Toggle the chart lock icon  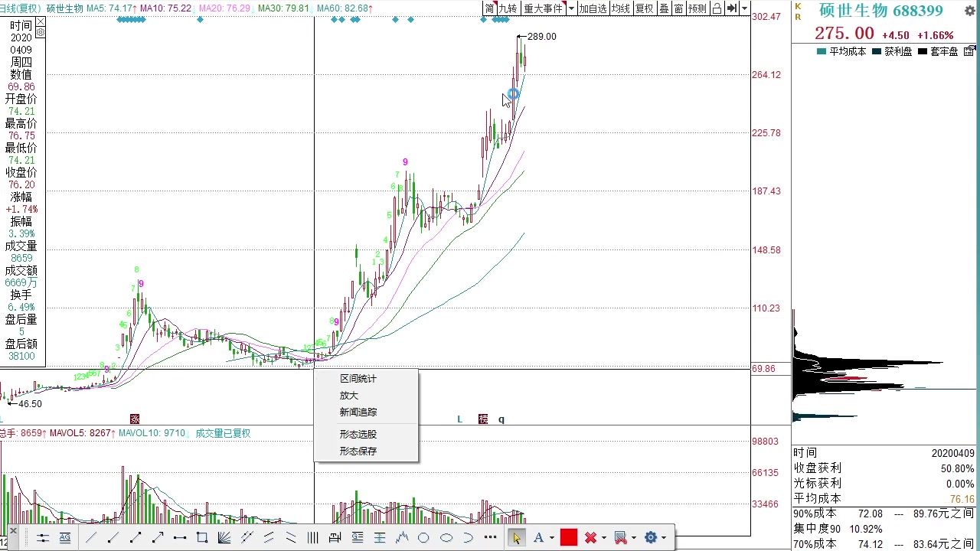click(x=717, y=8)
